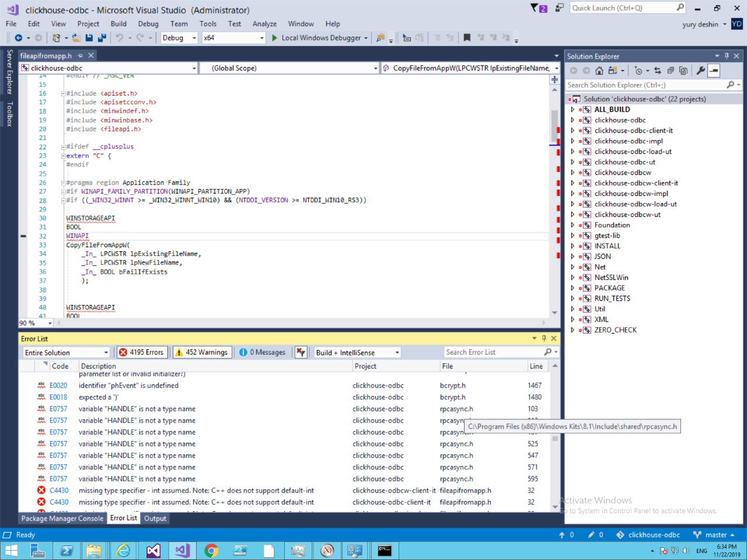Screen dimensions: 747x560
Task: Expand the ZERO_CHECK project node
Action: [x=573, y=330]
